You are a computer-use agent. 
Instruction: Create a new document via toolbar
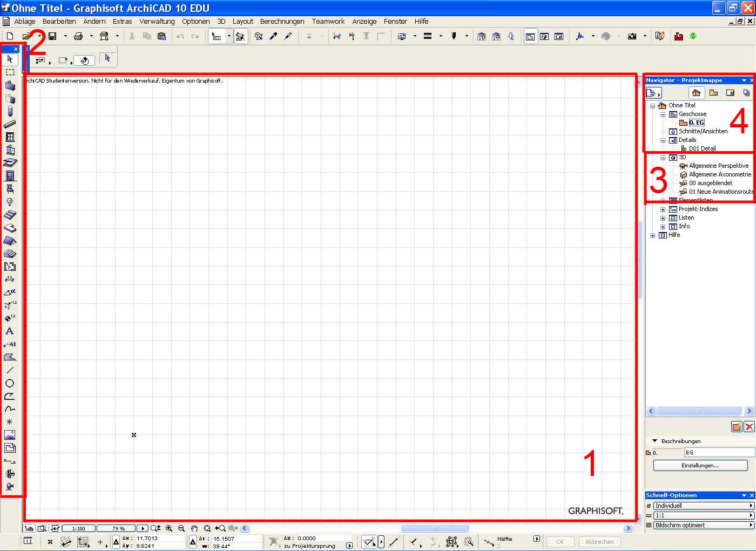(10, 36)
